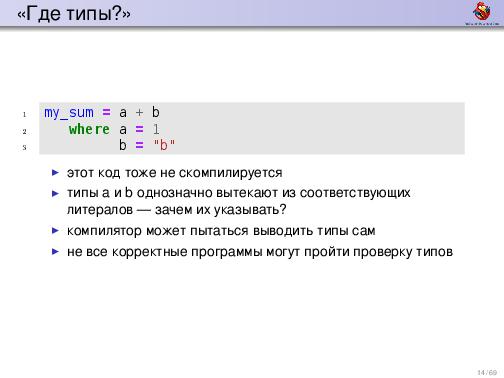Click code line number 1
504x378 pixels.
click(x=24, y=115)
